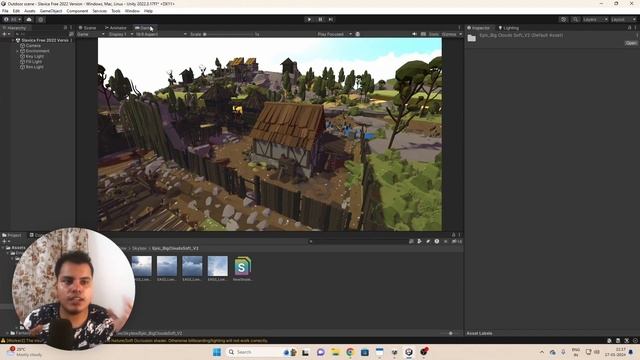This screenshot has width=640, height=360.
Task: Open the Assets menu
Action: point(30,11)
